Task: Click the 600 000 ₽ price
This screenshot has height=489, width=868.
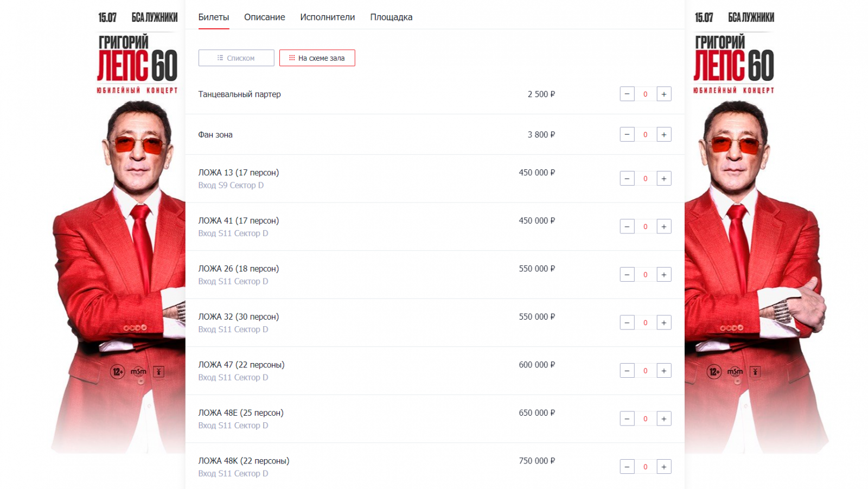Action: 537,365
